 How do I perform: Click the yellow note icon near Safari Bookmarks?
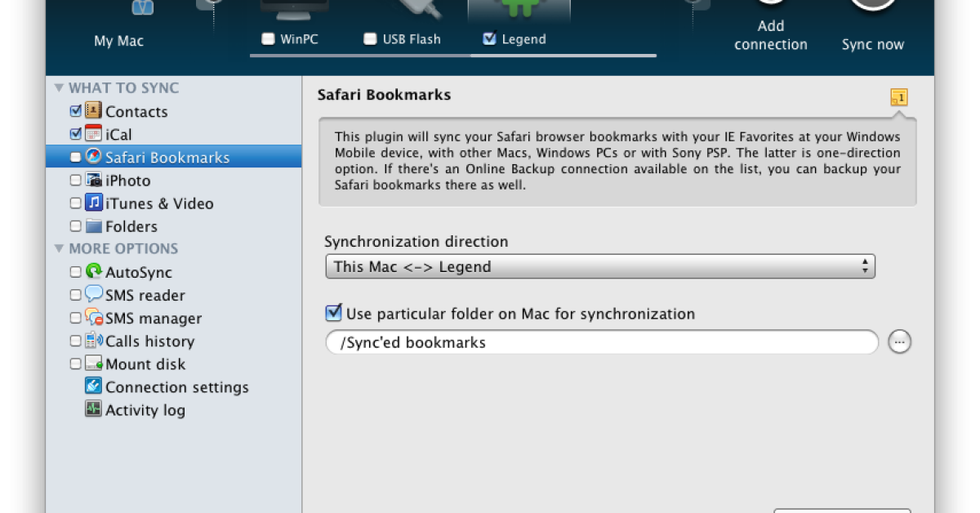[898, 98]
